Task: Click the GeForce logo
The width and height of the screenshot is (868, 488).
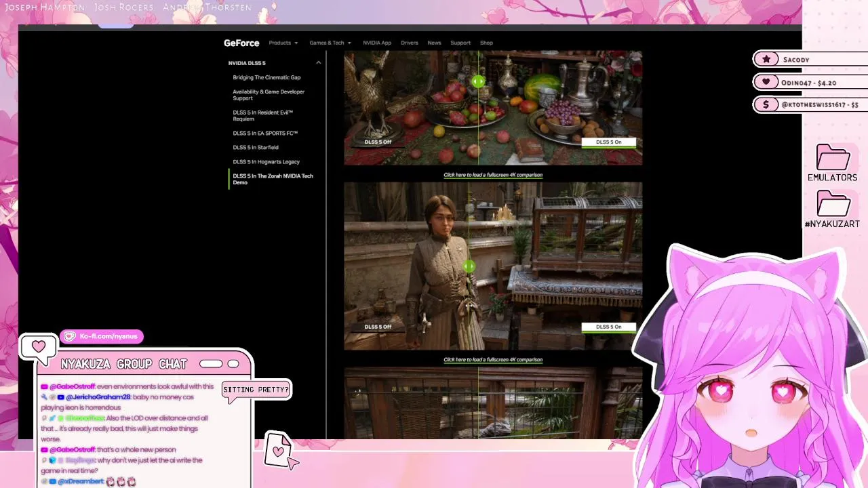Action: (x=241, y=43)
